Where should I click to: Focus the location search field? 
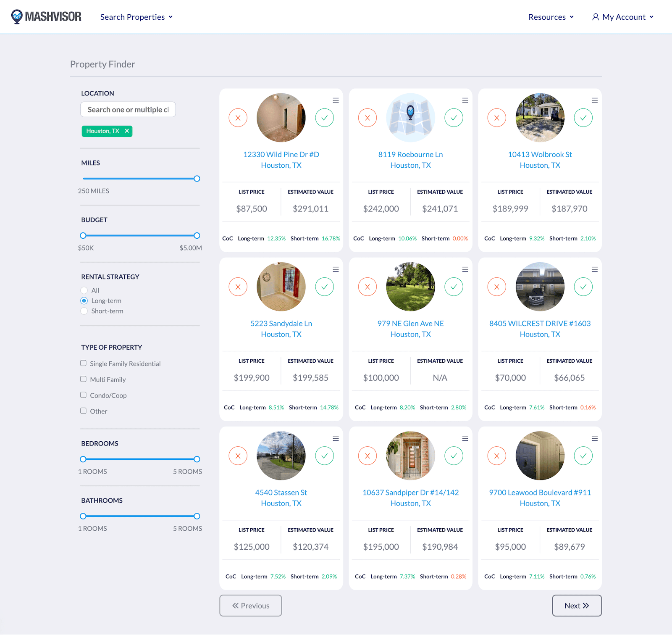tap(128, 110)
